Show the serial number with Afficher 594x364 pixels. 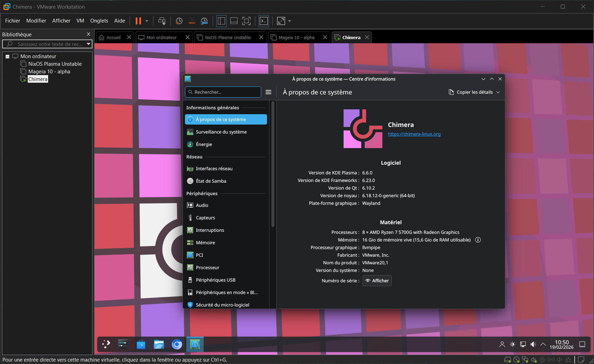pos(377,281)
